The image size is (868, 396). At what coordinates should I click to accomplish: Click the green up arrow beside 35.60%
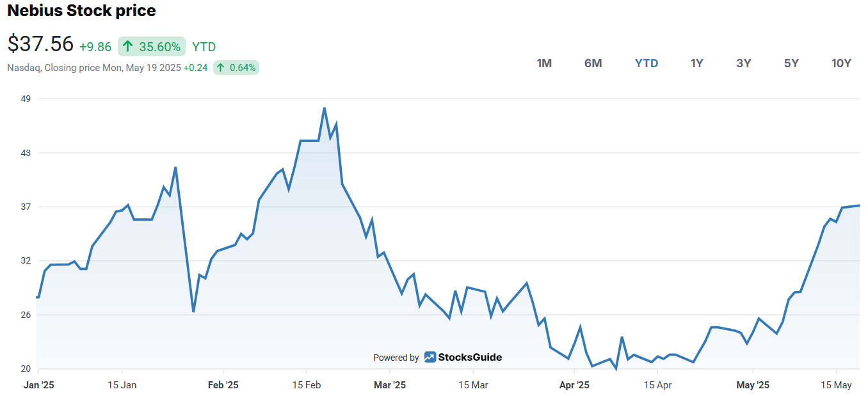(127, 46)
